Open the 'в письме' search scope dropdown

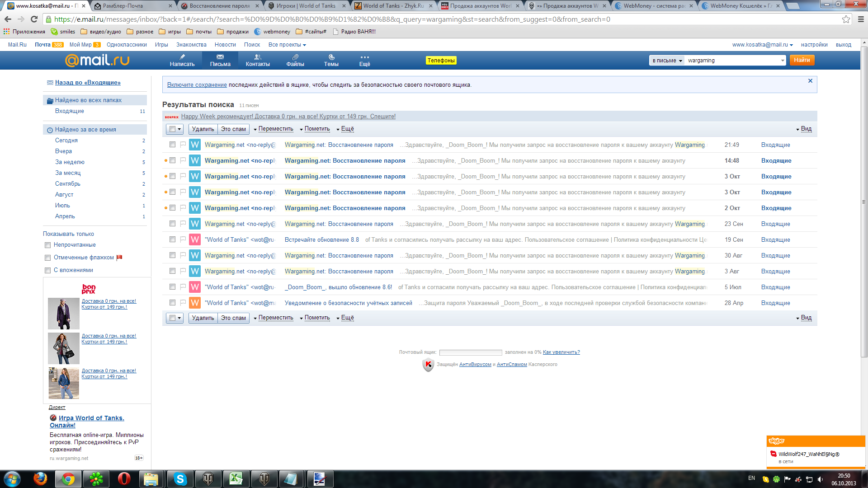(x=667, y=61)
